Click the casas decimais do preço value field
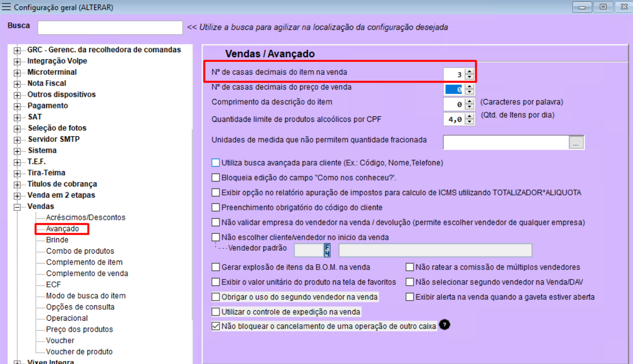The image size is (633, 364). (454, 90)
